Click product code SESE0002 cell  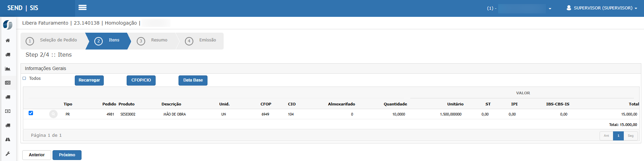pos(128,114)
